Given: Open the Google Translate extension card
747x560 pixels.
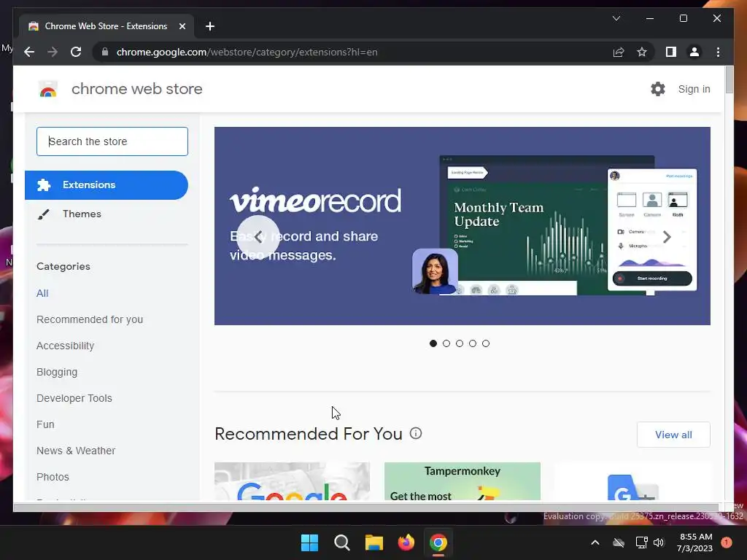Looking at the screenshot, I should (632, 481).
